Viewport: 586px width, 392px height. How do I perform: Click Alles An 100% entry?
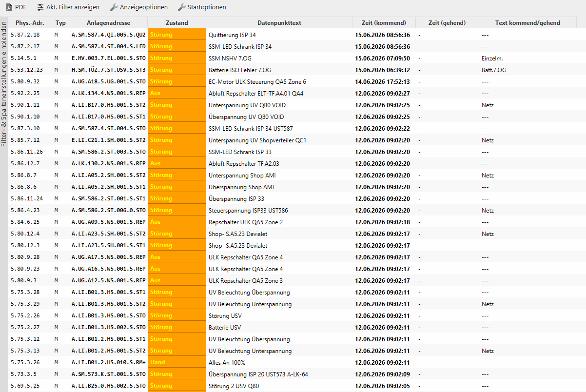click(x=227, y=362)
